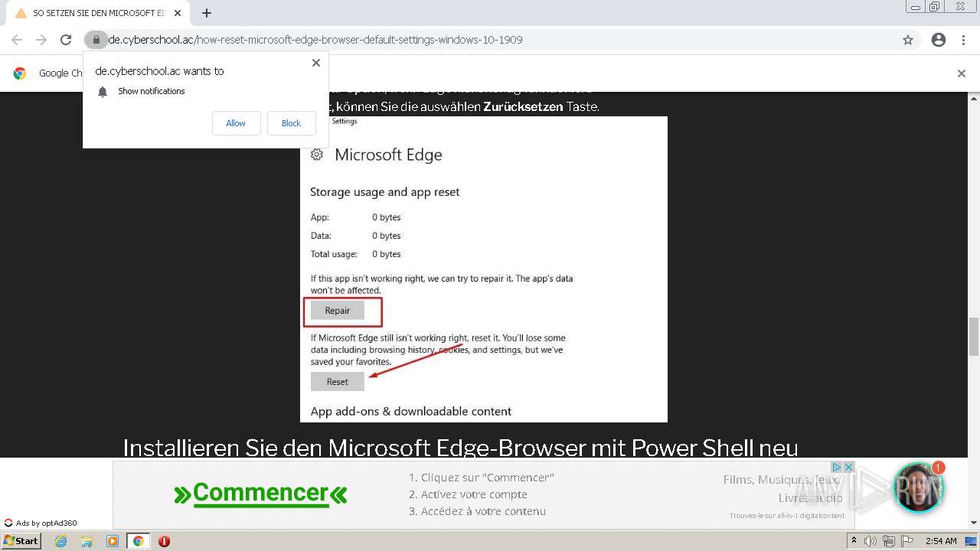The image size is (980, 551).
Task: Click the browser forward arrow
Action: pos(41,40)
